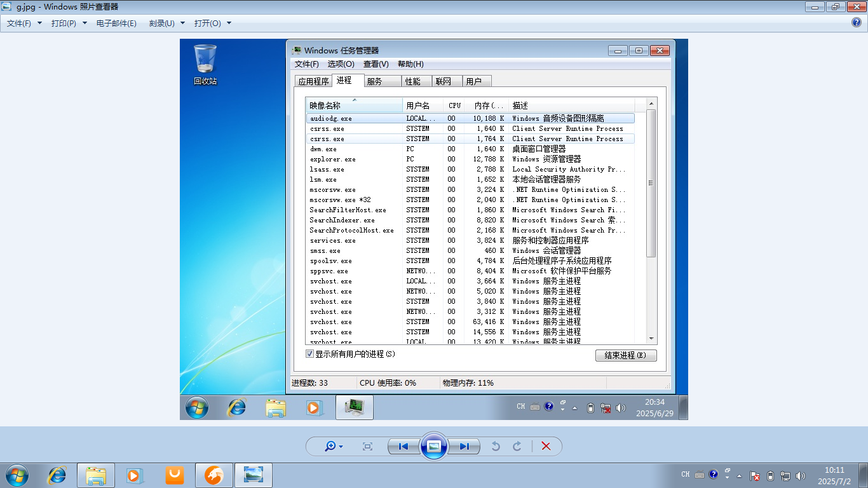Rotate the picture clockwise
The height and width of the screenshot is (488, 868).
coord(517,446)
